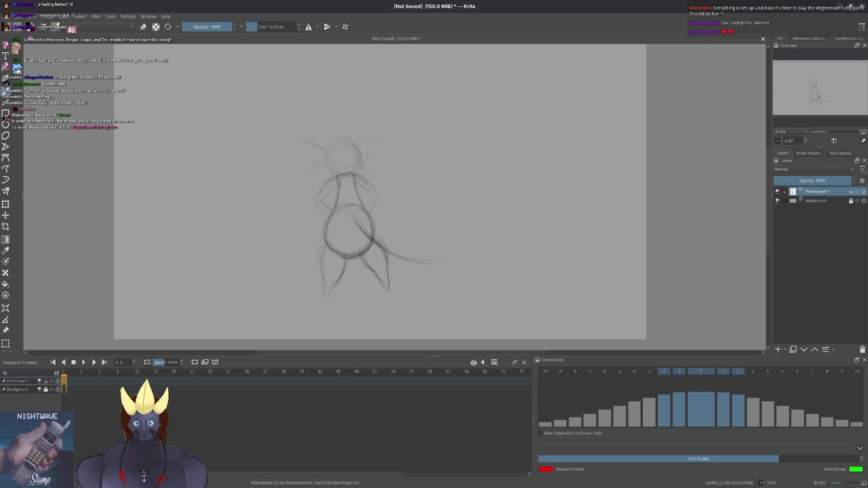Screen dimensions: 868x488
Task: Switch to the Brush Presets tab
Action: click(808, 153)
